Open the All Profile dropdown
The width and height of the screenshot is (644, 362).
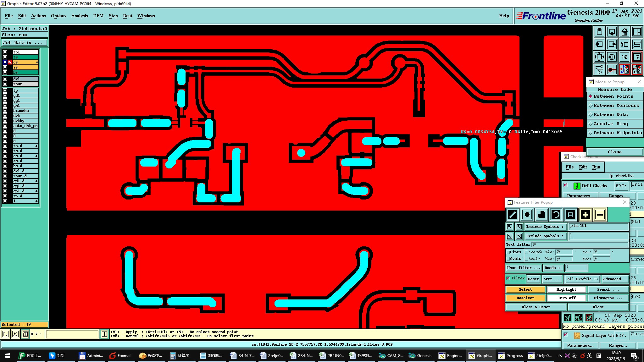point(582,279)
